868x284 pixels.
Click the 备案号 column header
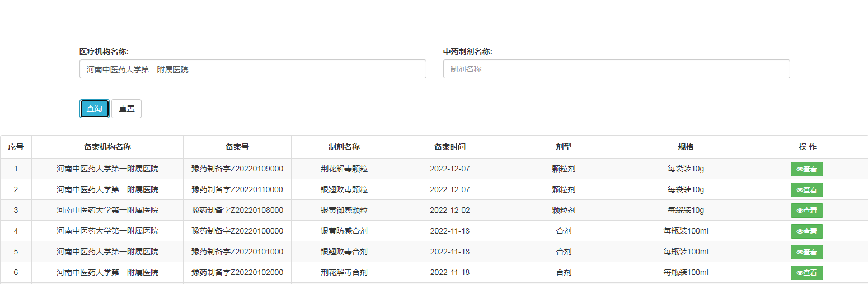point(237,147)
